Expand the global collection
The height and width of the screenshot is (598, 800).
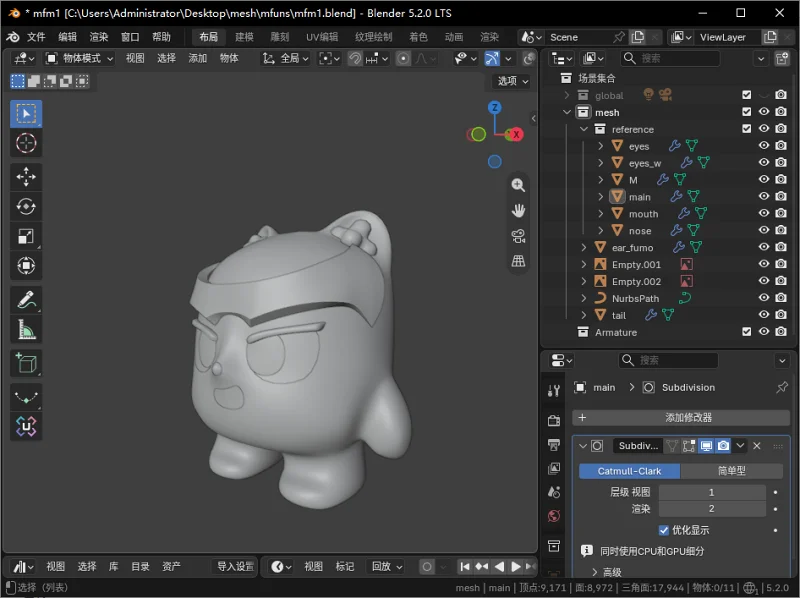point(567,95)
